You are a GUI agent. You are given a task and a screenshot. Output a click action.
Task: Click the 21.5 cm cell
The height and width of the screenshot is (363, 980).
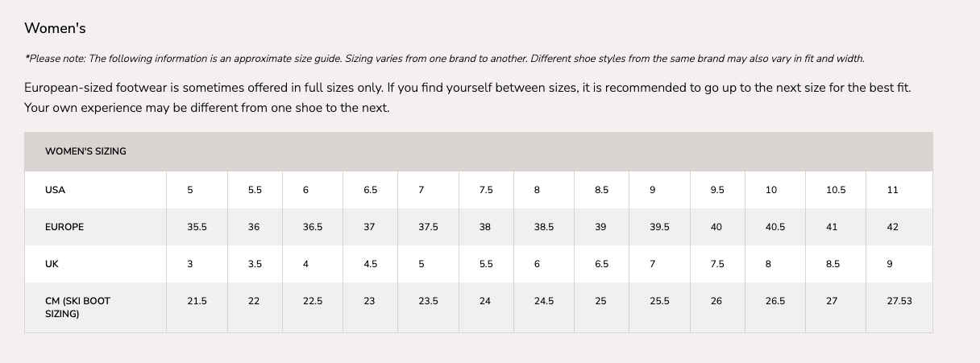click(x=197, y=301)
